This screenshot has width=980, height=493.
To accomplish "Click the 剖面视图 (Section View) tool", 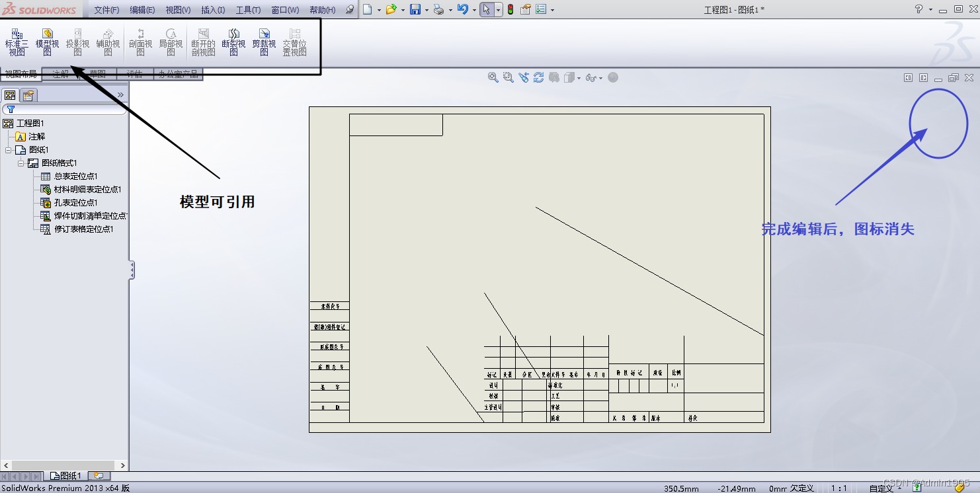I will (x=140, y=42).
